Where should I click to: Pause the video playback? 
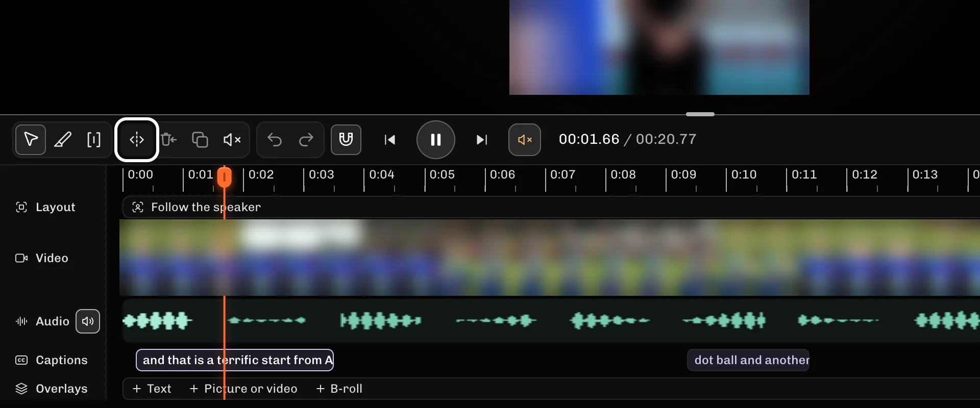[x=436, y=140]
